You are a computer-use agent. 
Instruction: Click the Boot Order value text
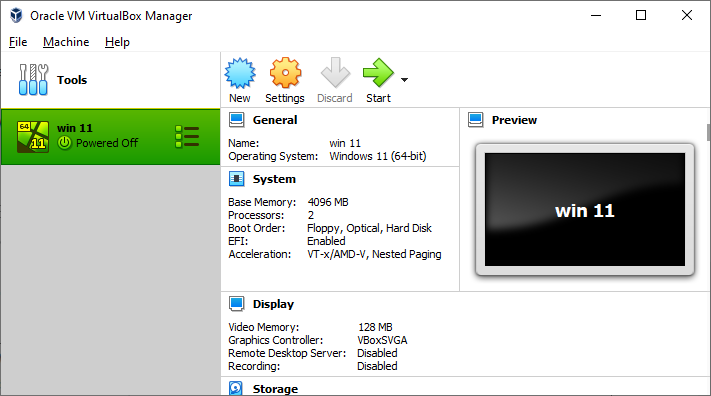tap(369, 228)
